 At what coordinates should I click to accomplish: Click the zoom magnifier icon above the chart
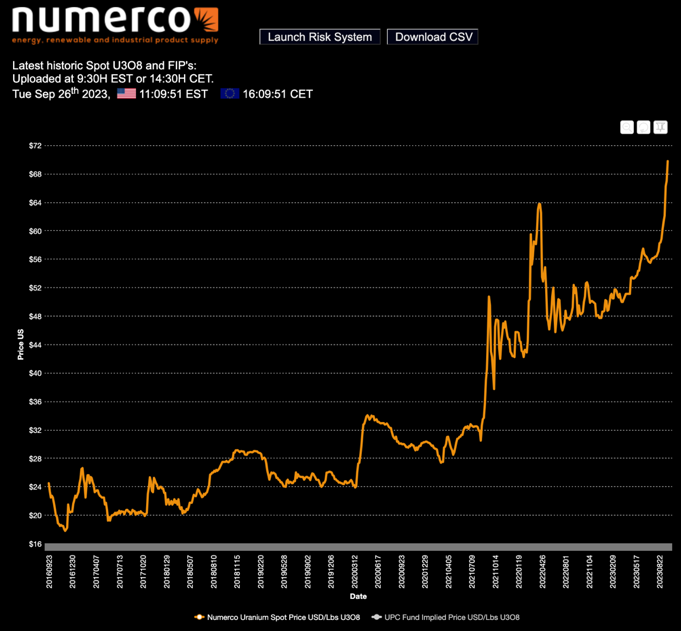tap(627, 127)
